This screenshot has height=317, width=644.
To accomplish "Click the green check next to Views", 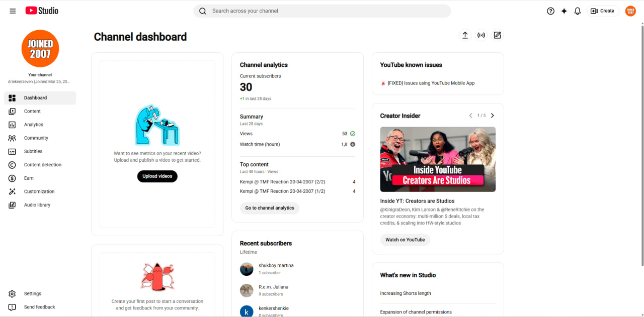I will (x=353, y=134).
